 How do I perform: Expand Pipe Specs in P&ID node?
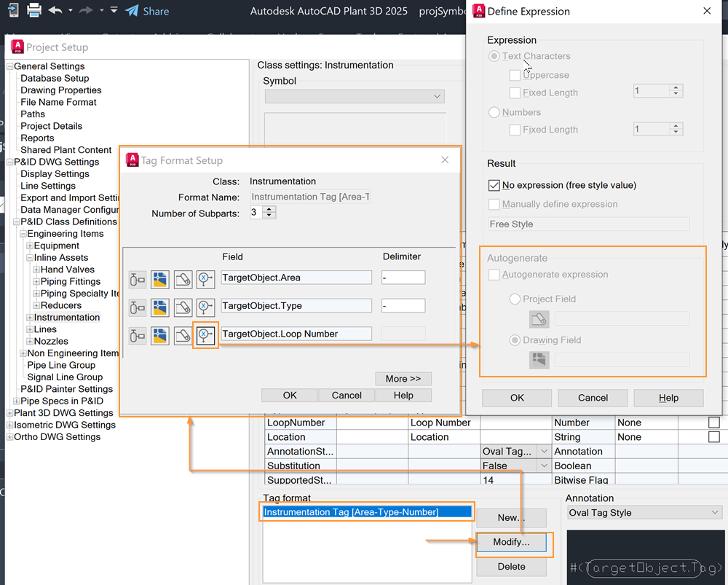16,401
